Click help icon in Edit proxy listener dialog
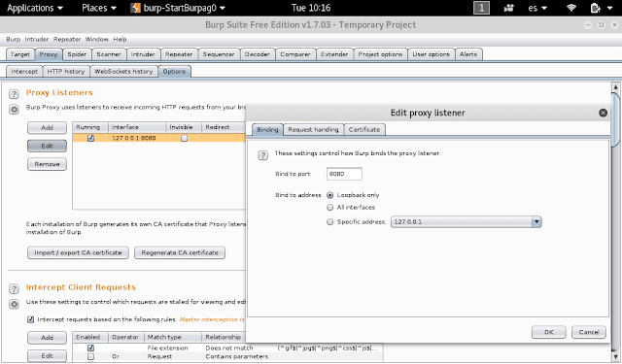 [x=263, y=155]
